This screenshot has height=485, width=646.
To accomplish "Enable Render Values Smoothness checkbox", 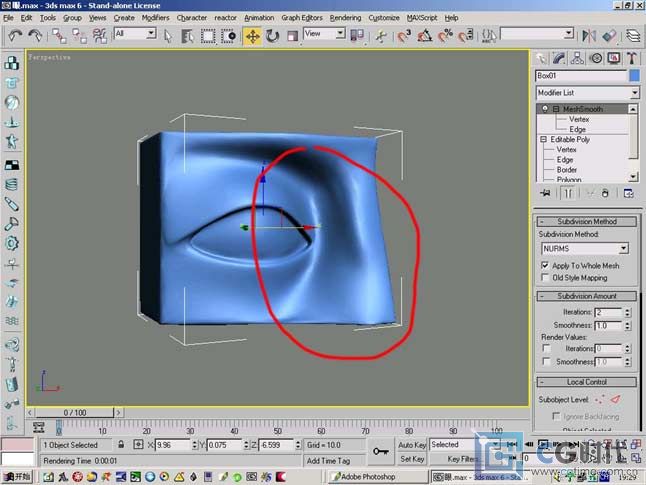I will (546, 361).
